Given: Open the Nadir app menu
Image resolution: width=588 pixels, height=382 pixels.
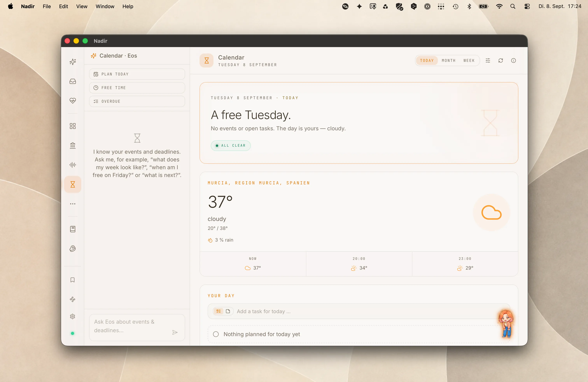Looking at the screenshot, I should point(28,6).
